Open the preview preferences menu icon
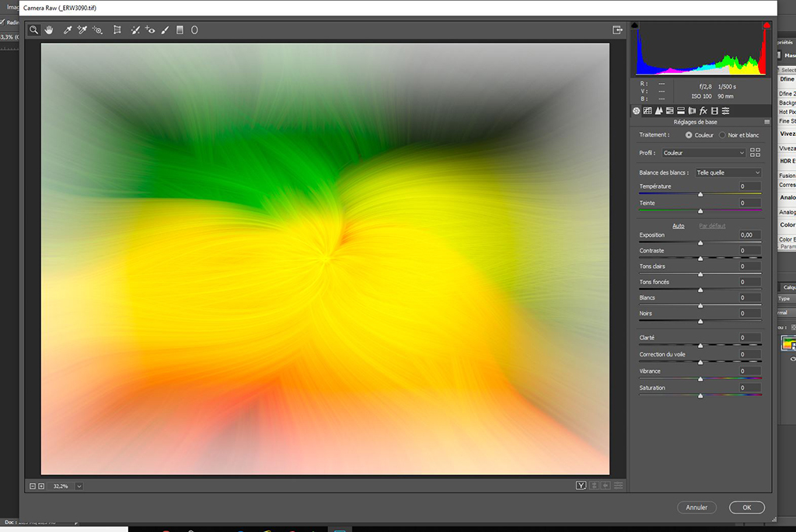Image resolution: width=796 pixels, height=532 pixels. tap(618, 485)
